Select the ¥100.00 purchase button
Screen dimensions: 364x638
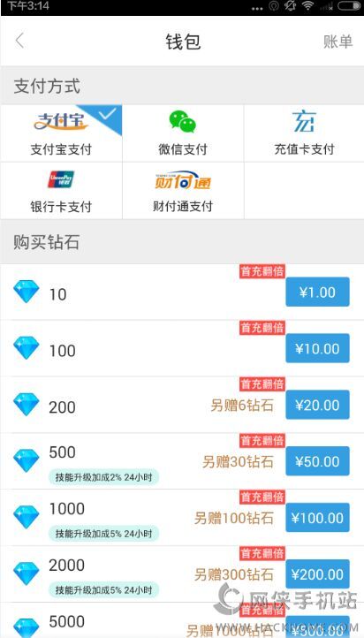tap(318, 518)
